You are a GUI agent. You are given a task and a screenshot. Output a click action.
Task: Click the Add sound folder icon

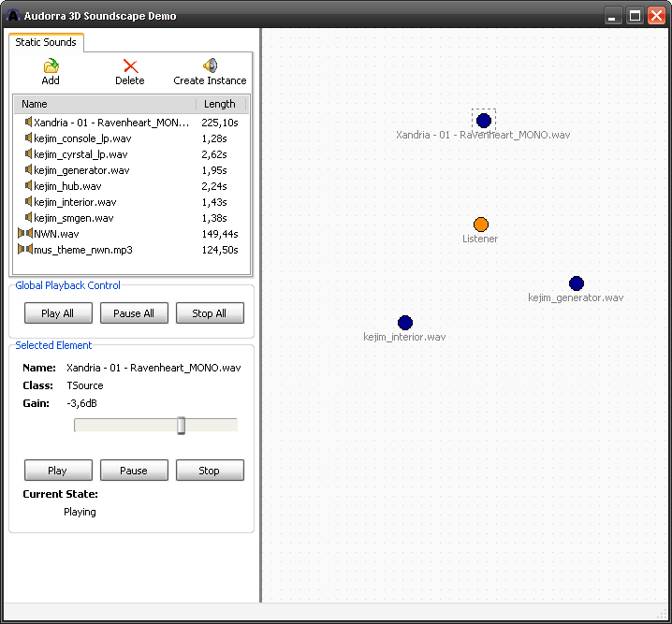(x=51, y=65)
